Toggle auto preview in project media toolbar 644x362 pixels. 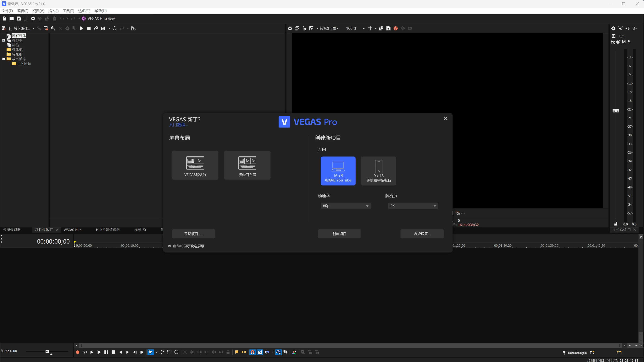[96, 29]
